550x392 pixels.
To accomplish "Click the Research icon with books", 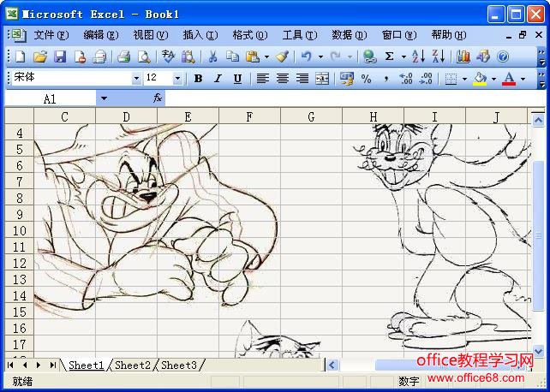I will (188, 56).
